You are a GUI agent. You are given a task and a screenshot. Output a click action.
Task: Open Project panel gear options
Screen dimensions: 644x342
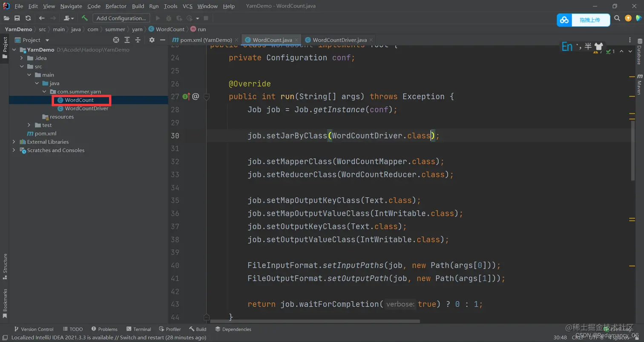[152, 40]
